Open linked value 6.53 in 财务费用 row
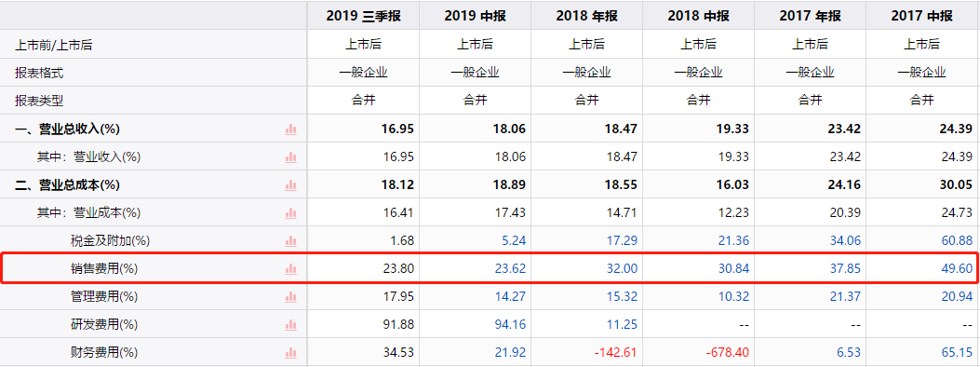This screenshot has width=980, height=367. (x=849, y=353)
